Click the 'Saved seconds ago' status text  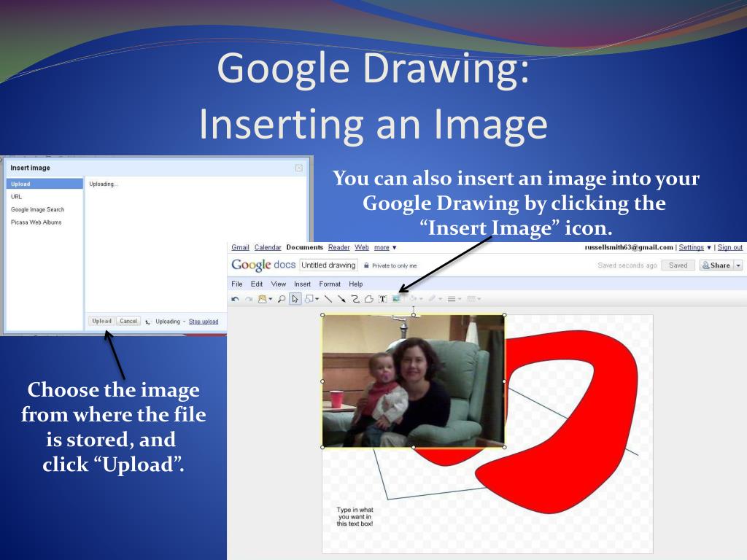[x=627, y=265]
